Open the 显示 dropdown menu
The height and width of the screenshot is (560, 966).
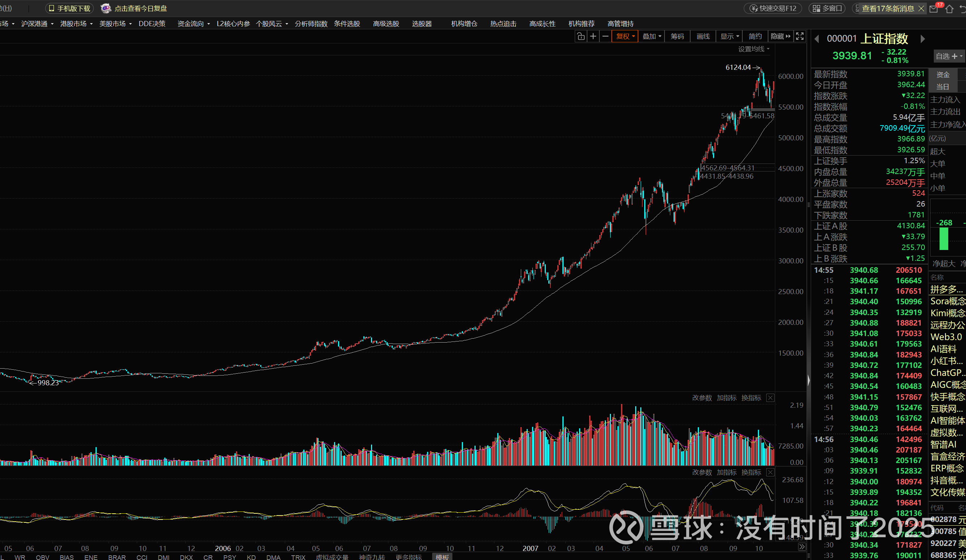tap(729, 37)
